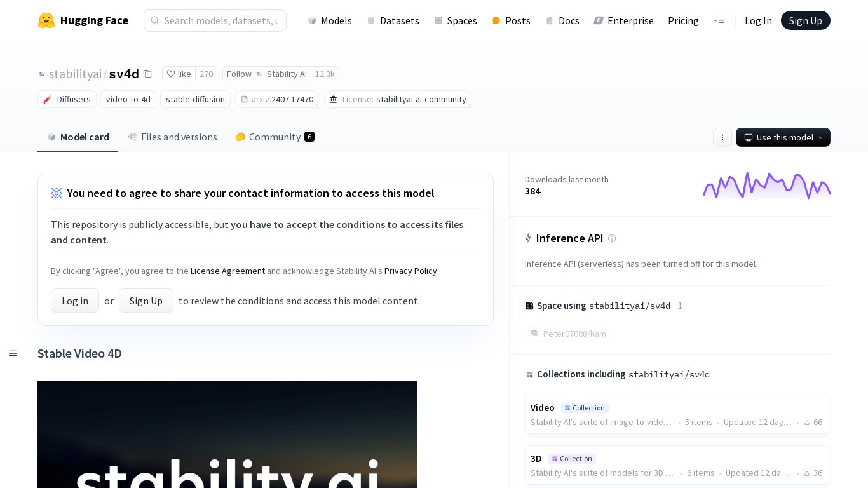Open Spaces in the navigation bar
The width and height of the screenshot is (868, 488).
456,20
